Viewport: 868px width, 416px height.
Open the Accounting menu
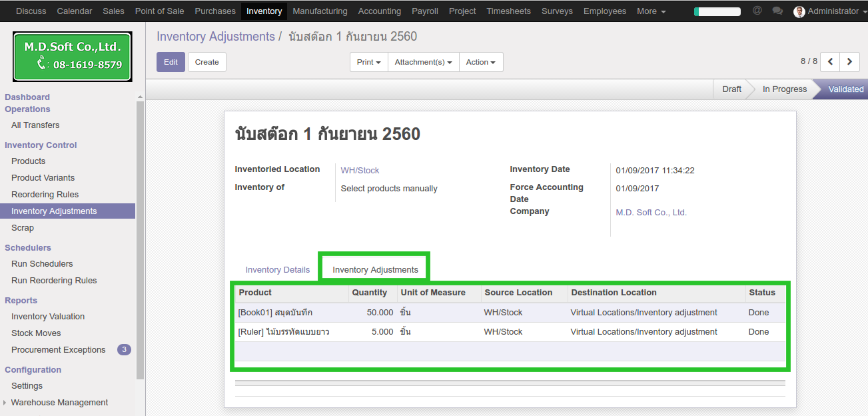click(379, 11)
